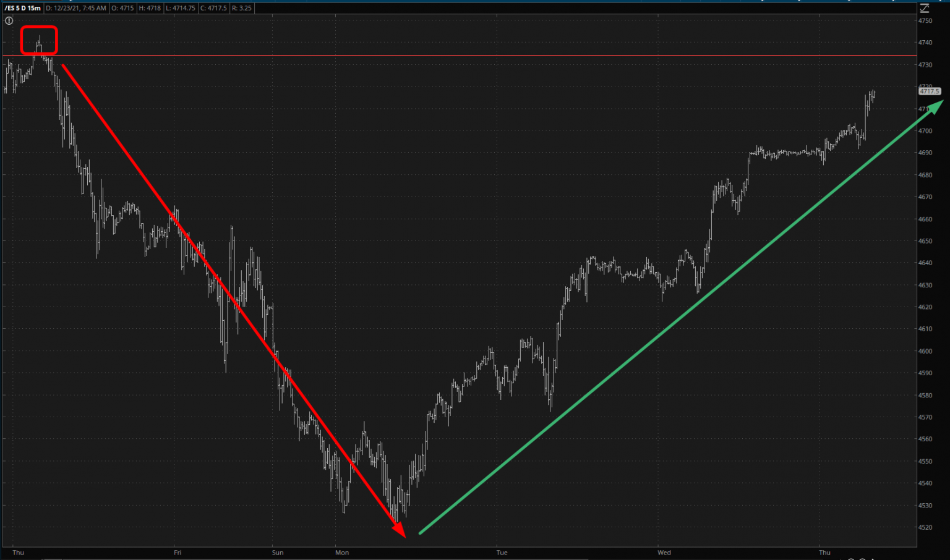This screenshot has width=950, height=560.
Task: Click the 4680 price axis label
Action: coord(925,175)
